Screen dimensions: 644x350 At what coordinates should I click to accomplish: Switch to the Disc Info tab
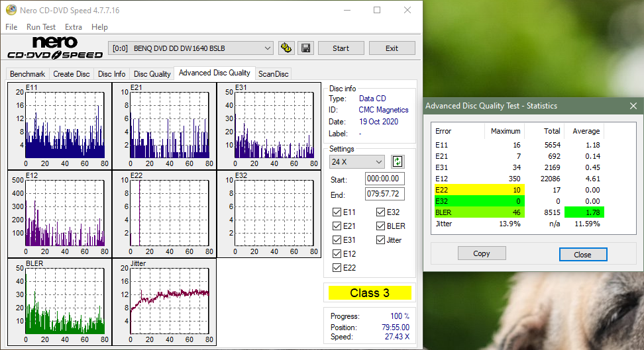coord(112,74)
